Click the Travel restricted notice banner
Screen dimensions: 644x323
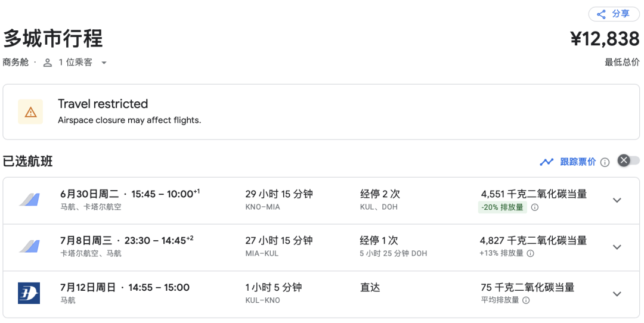321,112
